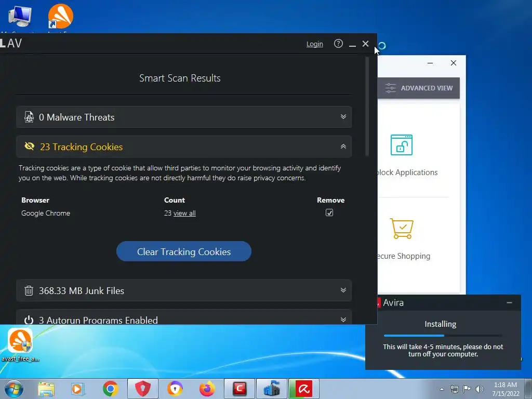The width and height of the screenshot is (532, 399).
Task: Click the Secure Shopping label text
Action: [x=404, y=256]
